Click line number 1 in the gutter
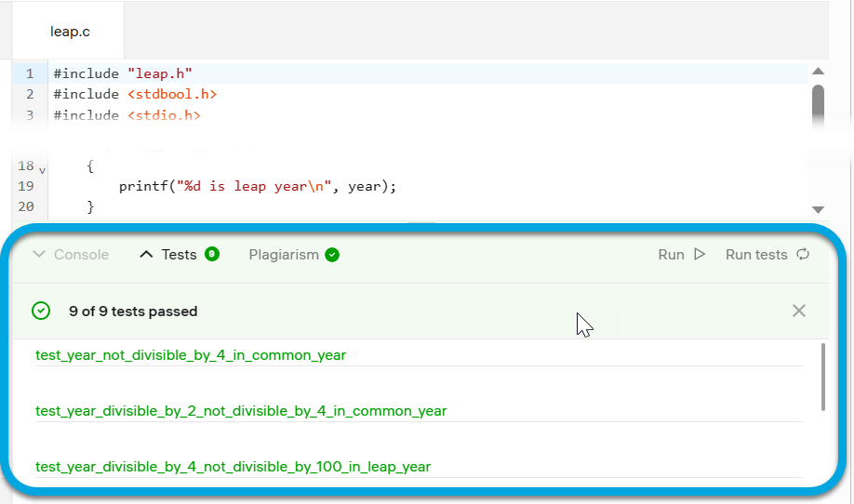 30,73
